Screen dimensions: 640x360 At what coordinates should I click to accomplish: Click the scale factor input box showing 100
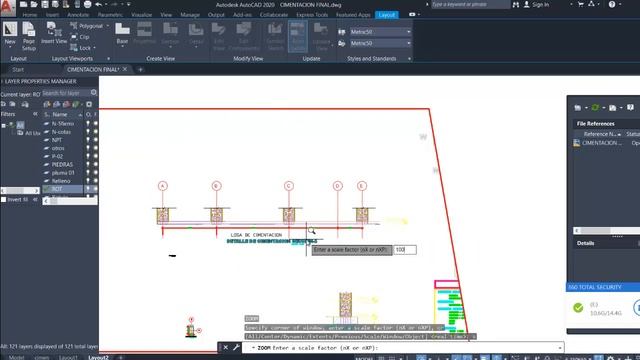click(x=405, y=249)
